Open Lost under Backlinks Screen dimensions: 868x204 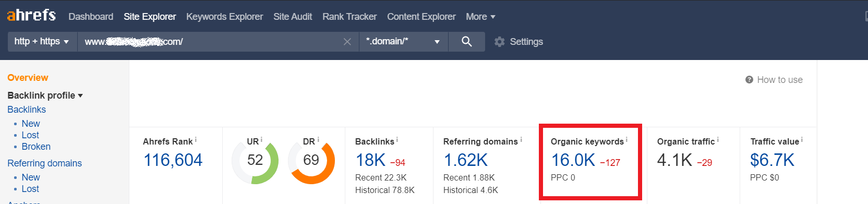coord(30,135)
